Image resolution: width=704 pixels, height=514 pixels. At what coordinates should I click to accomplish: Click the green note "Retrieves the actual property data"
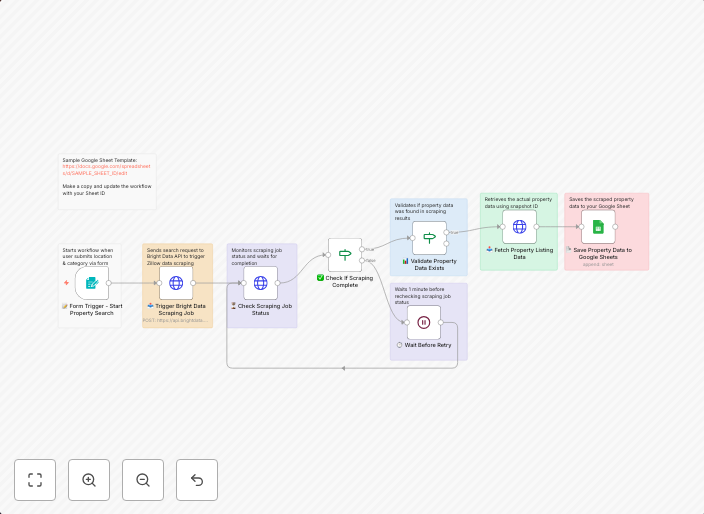pyautogui.click(x=518, y=202)
